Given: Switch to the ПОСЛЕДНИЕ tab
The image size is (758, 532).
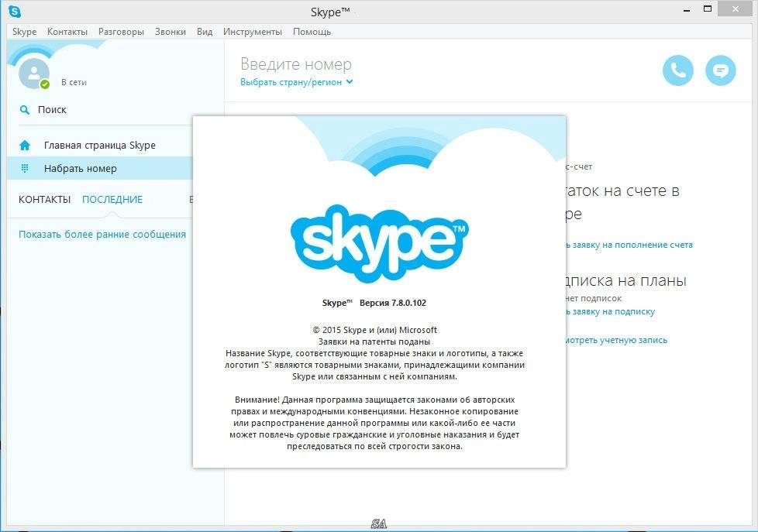Looking at the screenshot, I should (112, 199).
